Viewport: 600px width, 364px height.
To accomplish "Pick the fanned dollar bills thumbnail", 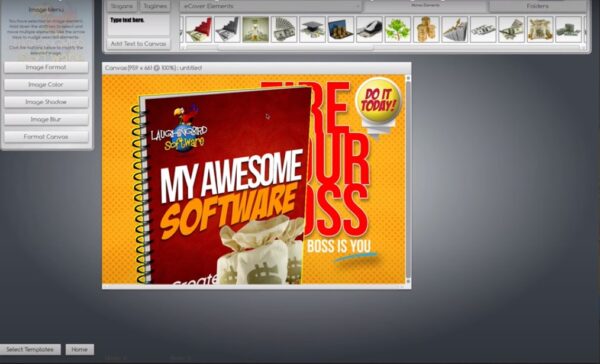I will coord(284,29).
